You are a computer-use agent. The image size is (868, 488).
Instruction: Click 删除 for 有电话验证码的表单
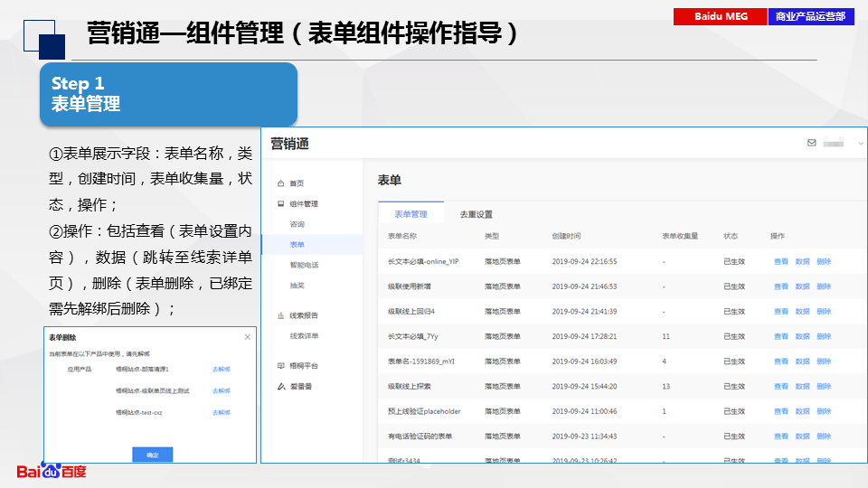click(x=825, y=436)
